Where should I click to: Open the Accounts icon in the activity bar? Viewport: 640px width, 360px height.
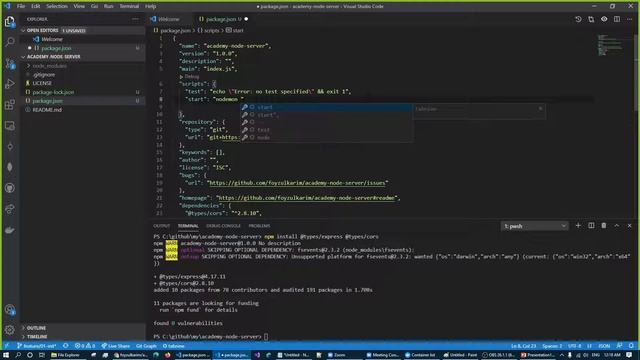click(10, 309)
